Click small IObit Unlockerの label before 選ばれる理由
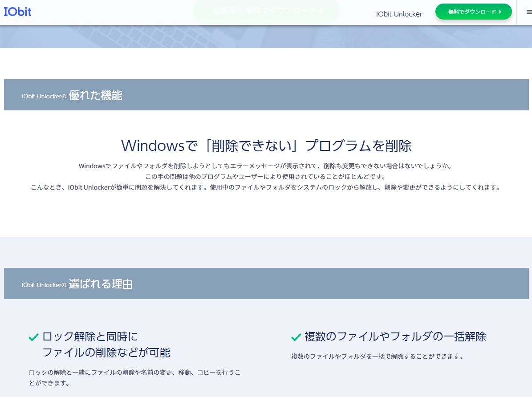Image resolution: width=532 pixels, height=397 pixels. [44, 285]
